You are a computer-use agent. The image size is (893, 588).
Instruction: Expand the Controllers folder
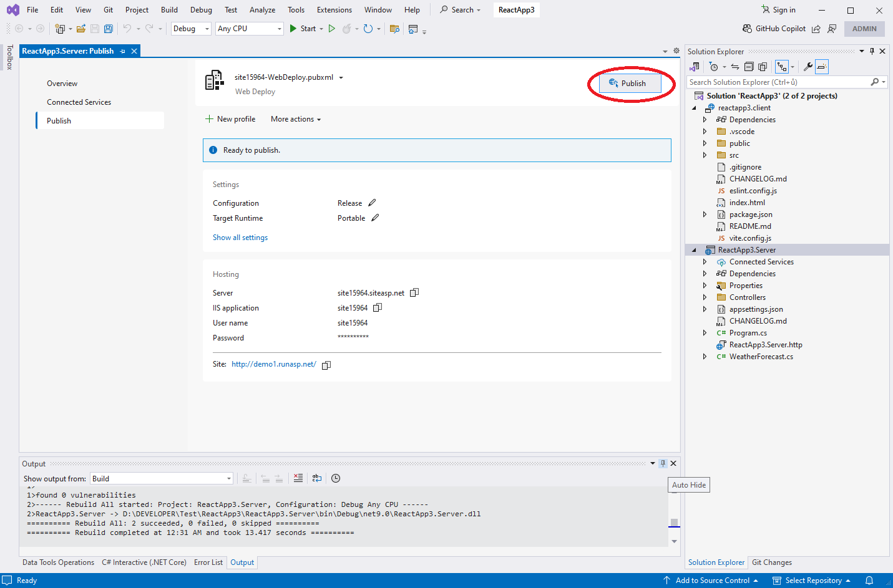(705, 297)
